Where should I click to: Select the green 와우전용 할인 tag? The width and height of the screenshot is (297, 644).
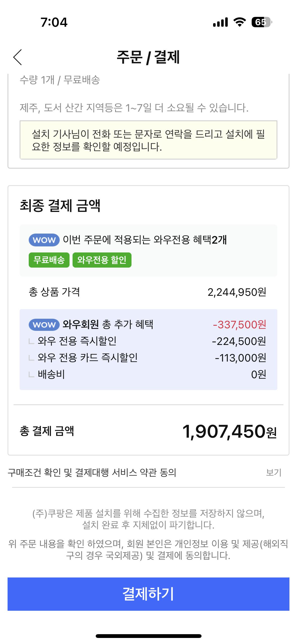tap(102, 260)
